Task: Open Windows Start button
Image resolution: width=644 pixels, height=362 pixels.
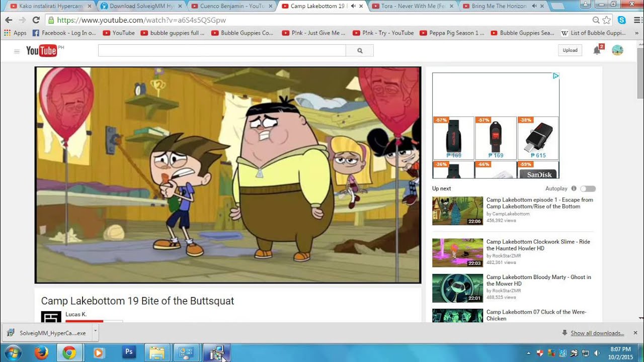Action: point(13,352)
